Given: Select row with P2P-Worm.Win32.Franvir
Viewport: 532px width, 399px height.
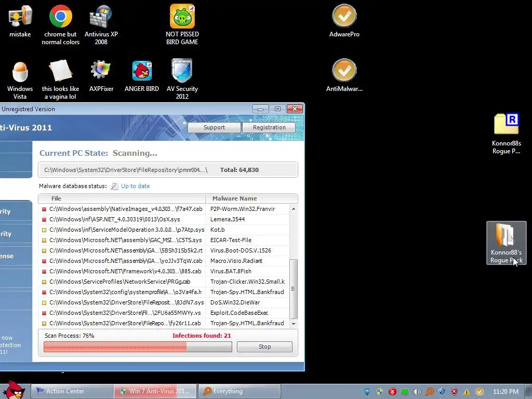Looking at the screenshot, I should point(164,209).
